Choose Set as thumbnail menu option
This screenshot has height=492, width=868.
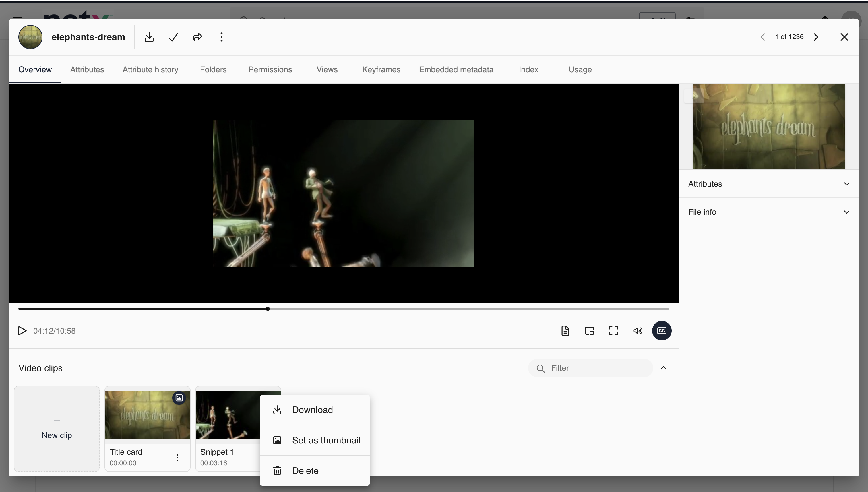point(315,440)
